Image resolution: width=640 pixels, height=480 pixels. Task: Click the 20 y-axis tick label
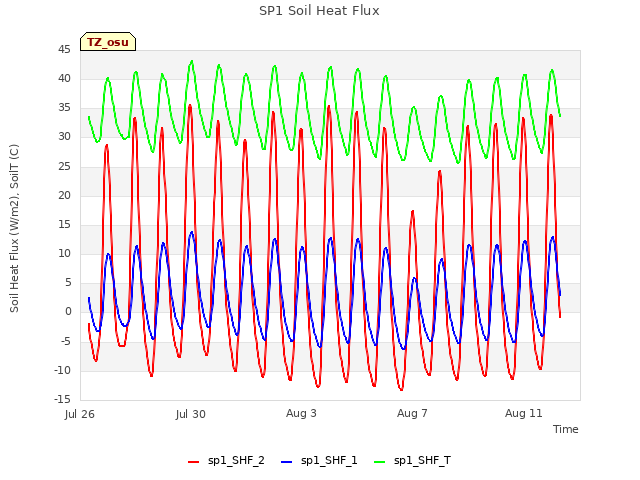(64, 195)
